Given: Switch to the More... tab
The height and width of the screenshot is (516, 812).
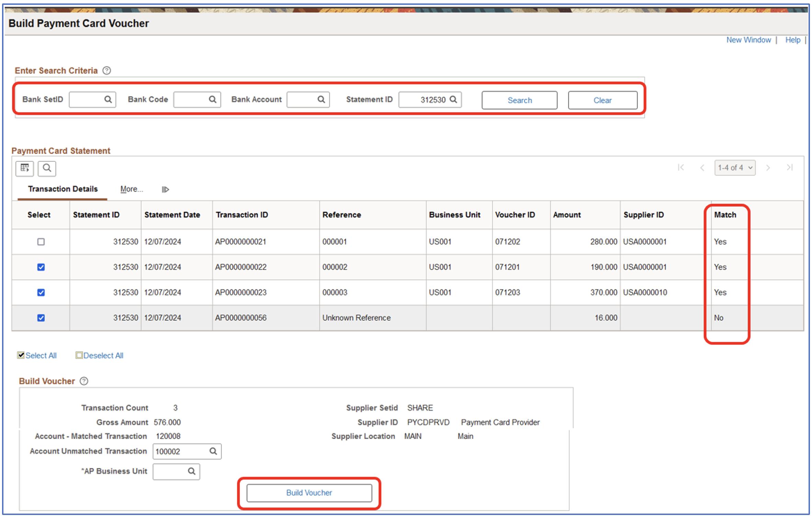Looking at the screenshot, I should [x=132, y=189].
